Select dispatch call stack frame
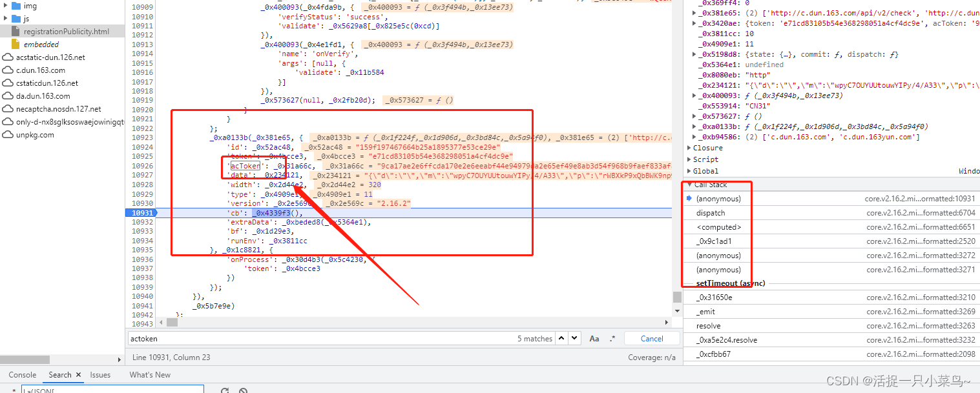This screenshot has width=980, height=393. point(831,213)
